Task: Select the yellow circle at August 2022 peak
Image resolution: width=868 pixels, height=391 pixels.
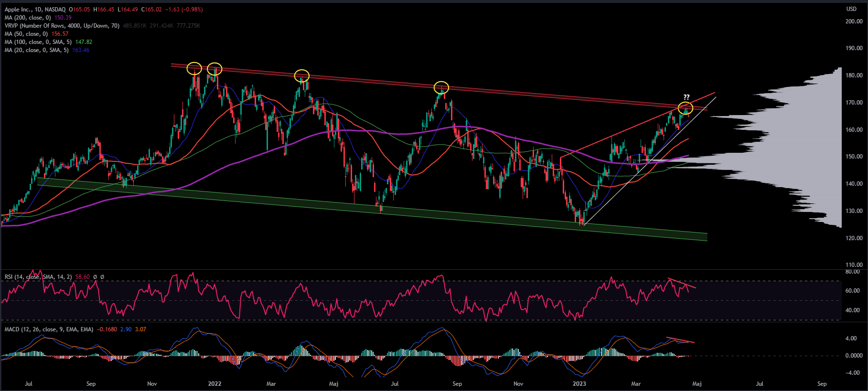Action: click(x=441, y=87)
